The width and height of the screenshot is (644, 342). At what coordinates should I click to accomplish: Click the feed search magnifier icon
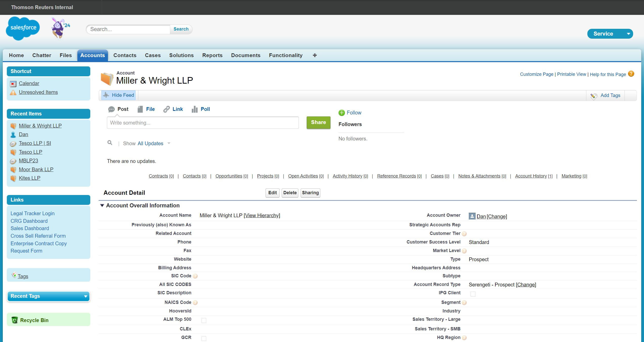pyautogui.click(x=110, y=143)
